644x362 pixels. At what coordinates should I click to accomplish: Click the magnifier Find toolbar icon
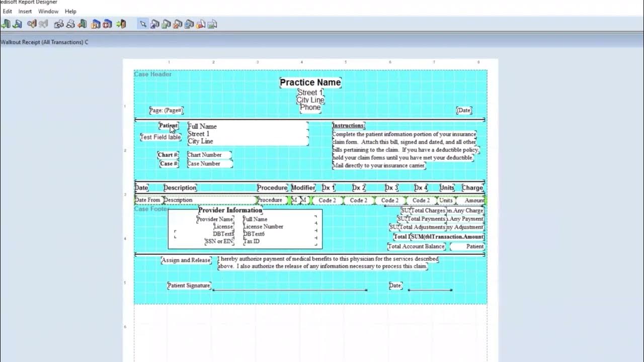[32, 24]
